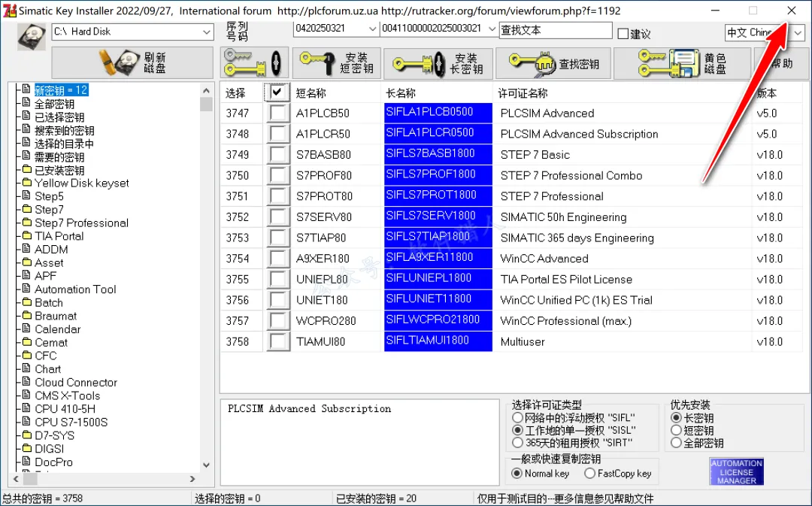Select the ADDM tree item

(x=51, y=250)
